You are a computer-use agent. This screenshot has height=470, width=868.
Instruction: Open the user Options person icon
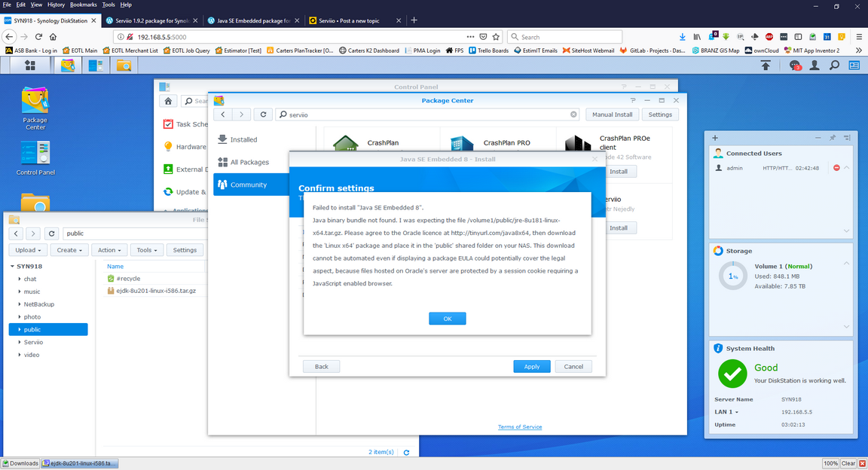[x=814, y=66]
